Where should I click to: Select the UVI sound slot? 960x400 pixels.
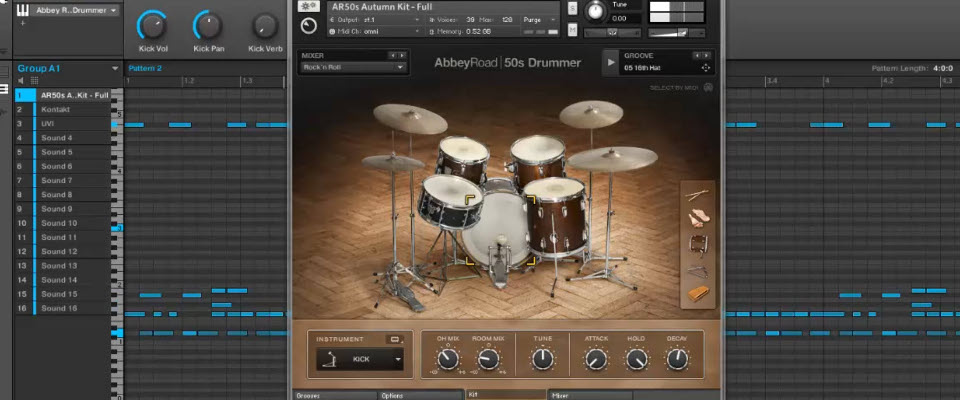click(62, 124)
